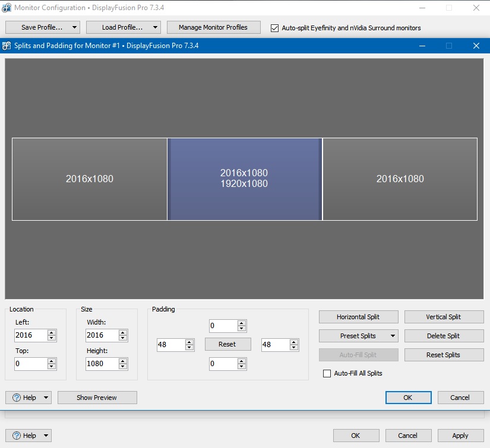Expand the Save Profile dropdown arrow
Image resolution: width=490 pixels, height=448 pixels.
tap(74, 27)
